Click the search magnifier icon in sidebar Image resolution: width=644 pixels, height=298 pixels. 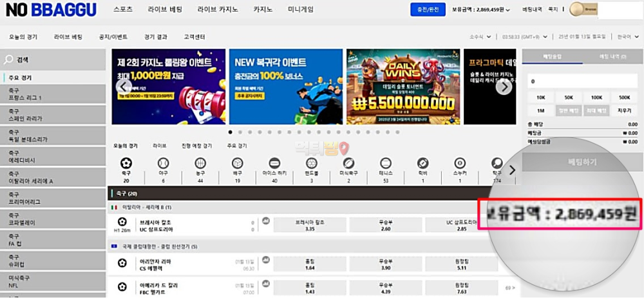click(x=8, y=60)
